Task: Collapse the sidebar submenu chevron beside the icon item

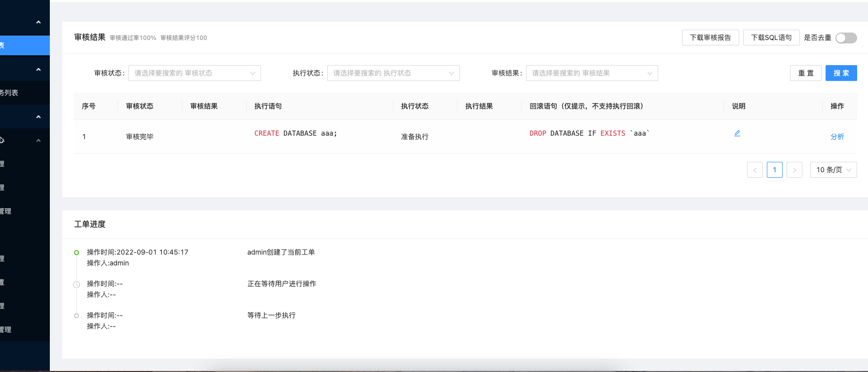Action: coord(38,141)
